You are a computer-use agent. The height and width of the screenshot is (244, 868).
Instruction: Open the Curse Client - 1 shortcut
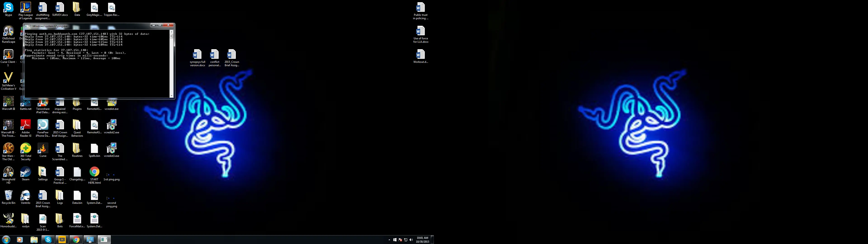click(x=8, y=58)
